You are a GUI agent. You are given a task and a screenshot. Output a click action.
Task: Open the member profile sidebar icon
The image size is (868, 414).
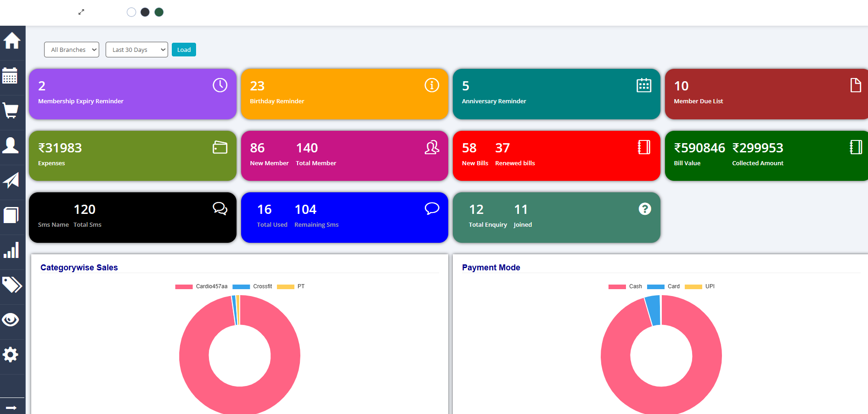click(11, 145)
